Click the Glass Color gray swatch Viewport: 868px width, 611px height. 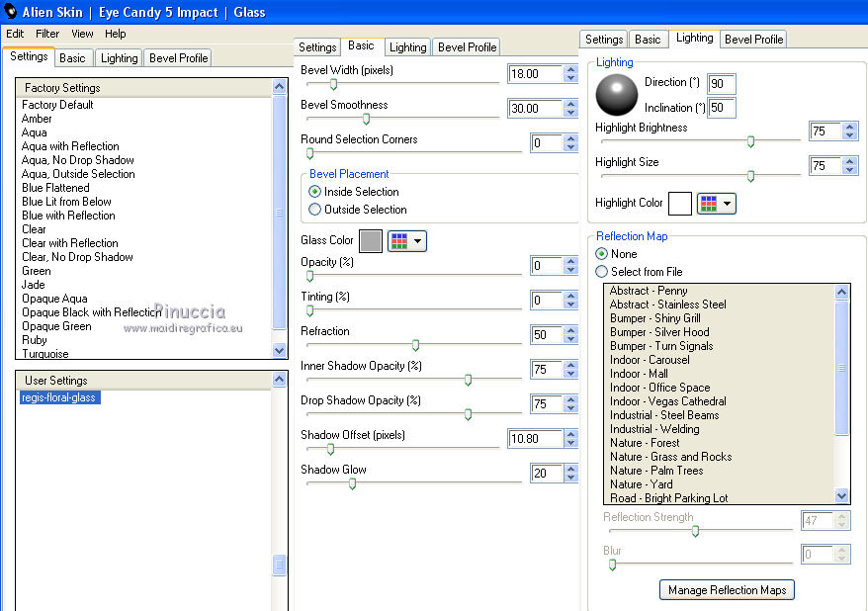pyautogui.click(x=371, y=241)
